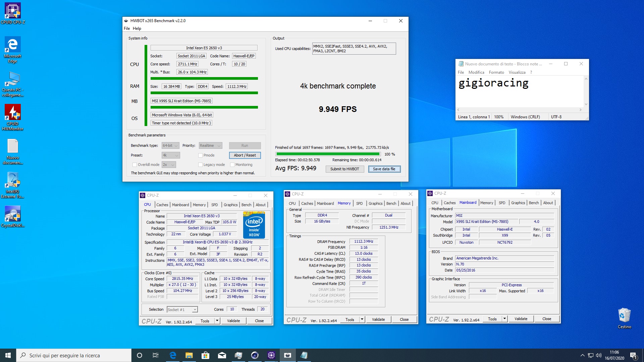Open the Microsoft Edge desktop shortcut
Image resolution: width=644 pixels, height=362 pixels.
13,50
